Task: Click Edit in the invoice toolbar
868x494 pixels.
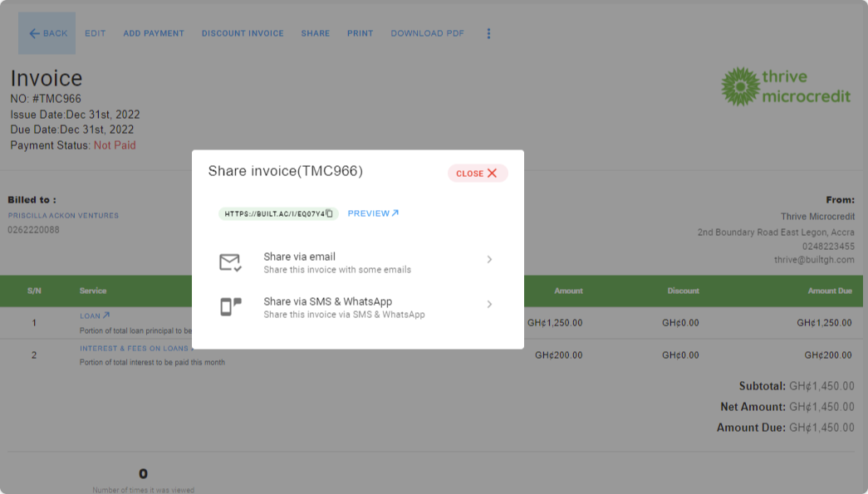Action: pos(96,33)
